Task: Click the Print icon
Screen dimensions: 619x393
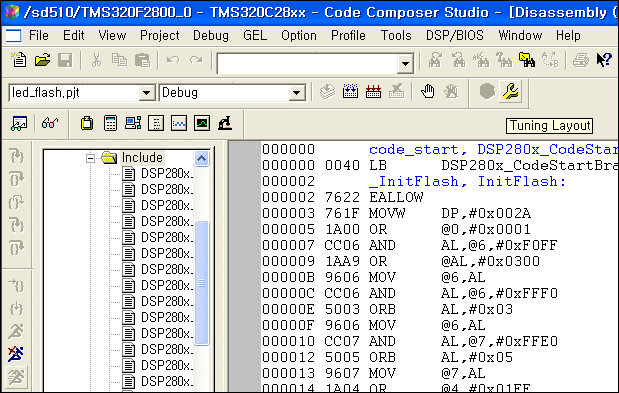Action: [581, 60]
